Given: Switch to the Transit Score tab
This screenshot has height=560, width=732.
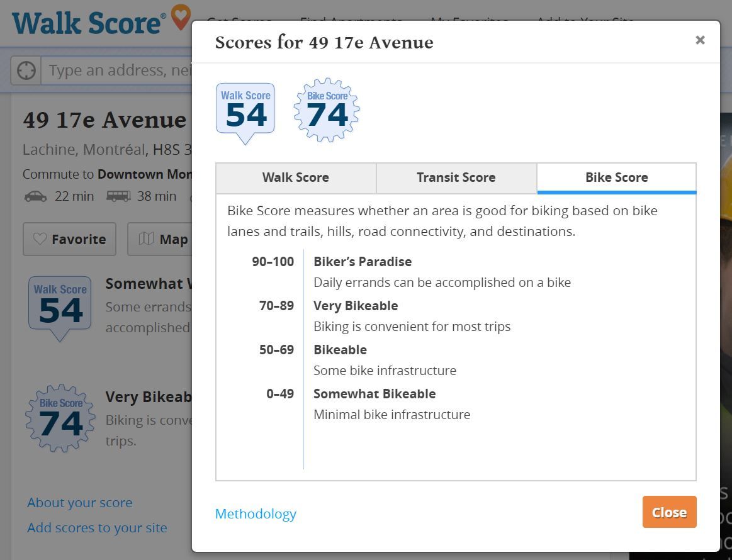Looking at the screenshot, I should [x=456, y=178].
